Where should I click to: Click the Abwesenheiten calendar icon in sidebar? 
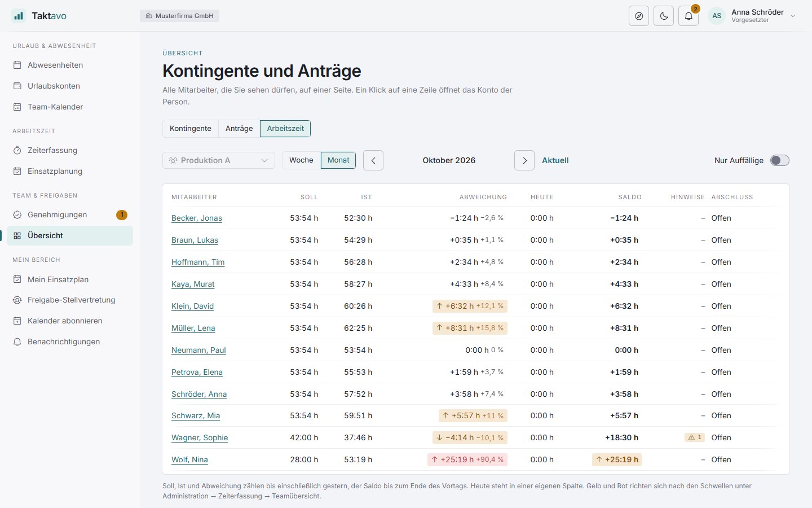[17, 65]
